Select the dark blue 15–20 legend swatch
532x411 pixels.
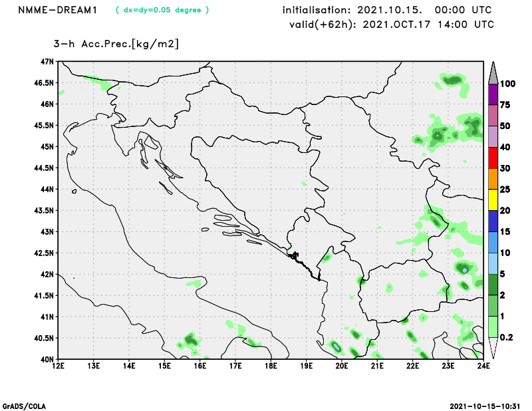point(493,221)
